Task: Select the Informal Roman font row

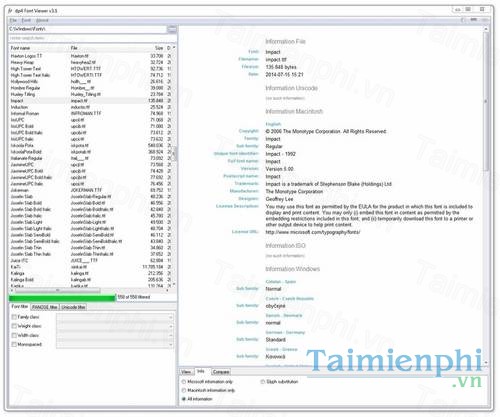Action: click(90, 113)
